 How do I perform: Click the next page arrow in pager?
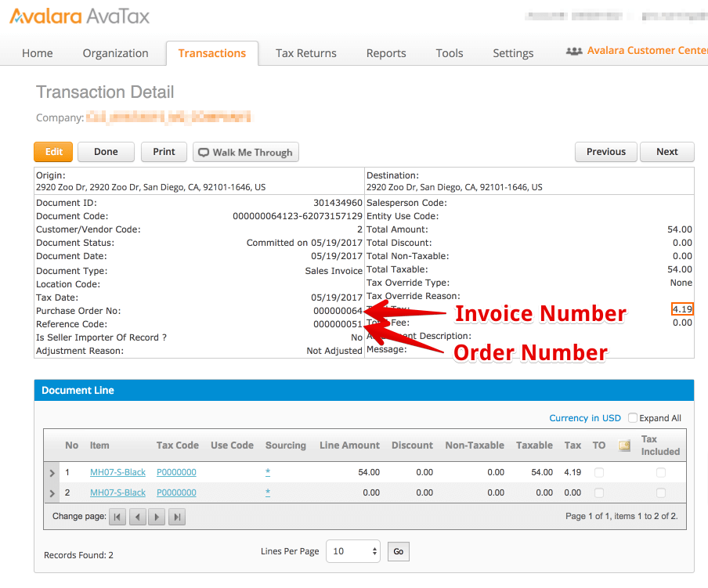[157, 517]
